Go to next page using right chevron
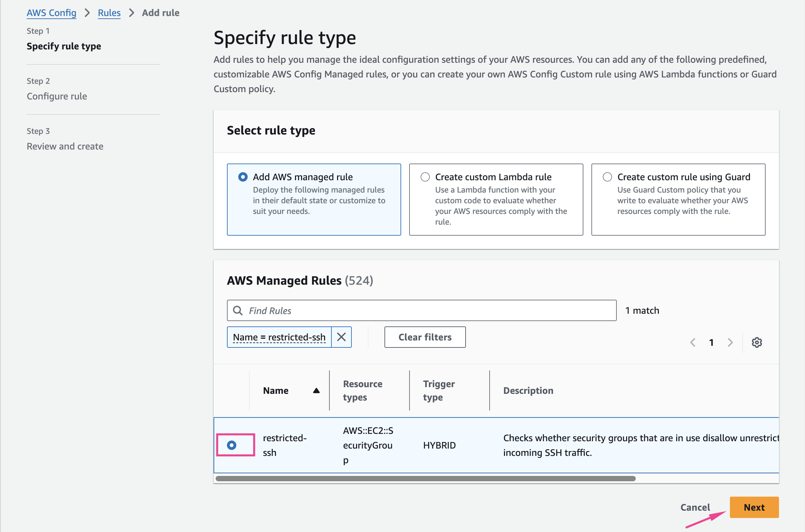805x532 pixels. click(730, 342)
